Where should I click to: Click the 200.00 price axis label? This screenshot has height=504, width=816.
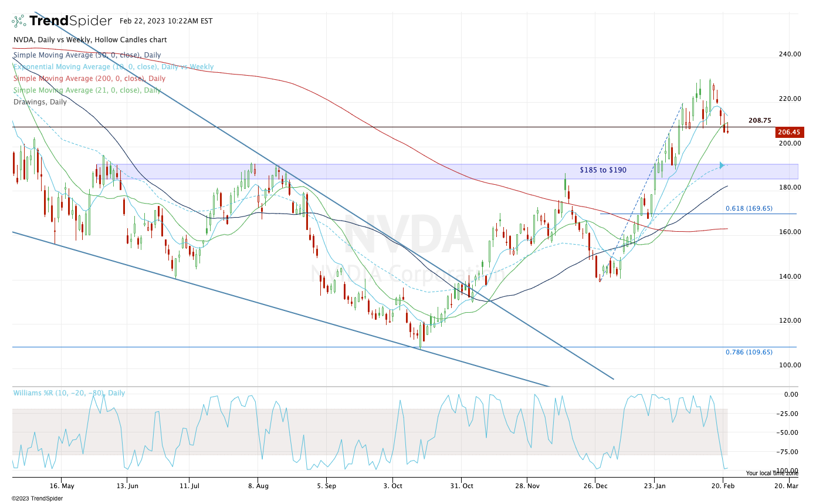click(x=789, y=143)
